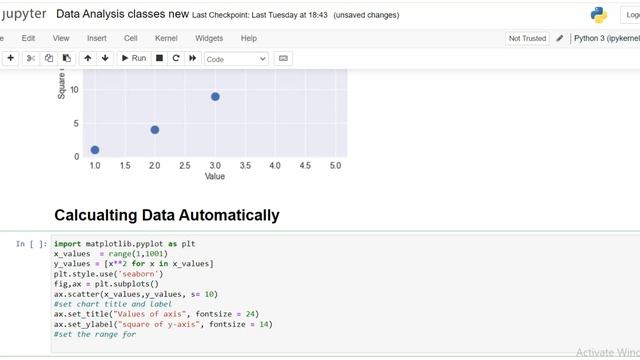Move selected cell up arrow
The image size is (640, 360).
(88, 58)
